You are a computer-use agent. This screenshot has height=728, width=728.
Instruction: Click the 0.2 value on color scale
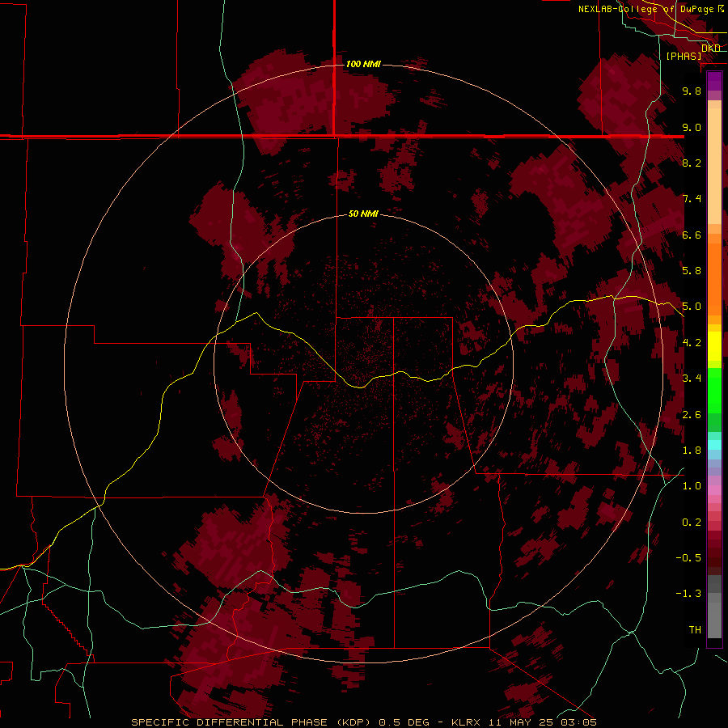692,523
